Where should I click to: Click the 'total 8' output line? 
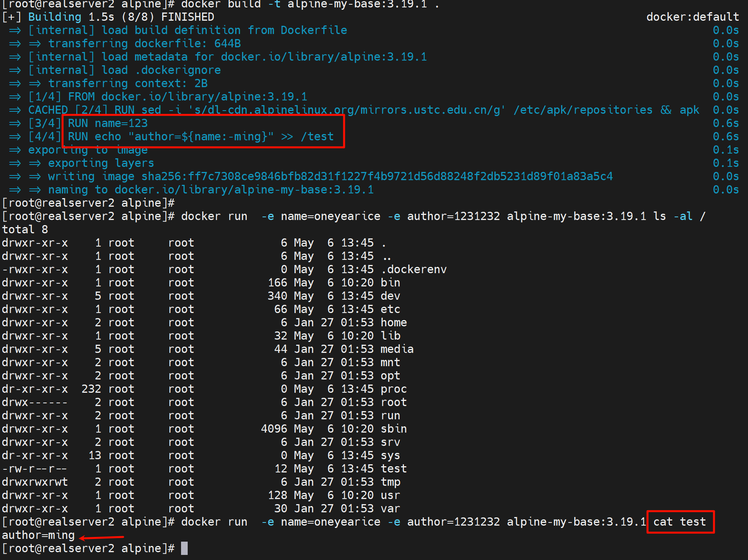click(x=25, y=229)
